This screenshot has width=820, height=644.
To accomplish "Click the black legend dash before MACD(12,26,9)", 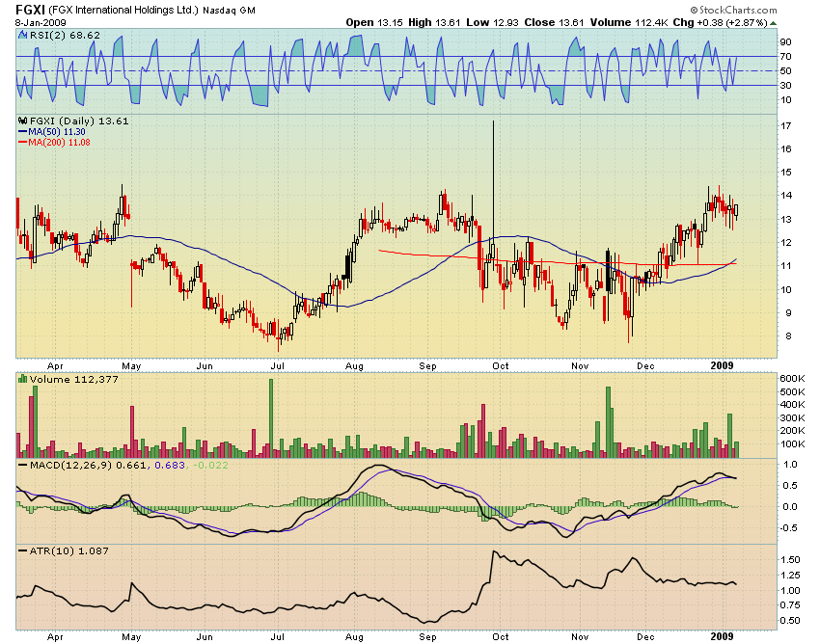I will [x=22, y=465].
